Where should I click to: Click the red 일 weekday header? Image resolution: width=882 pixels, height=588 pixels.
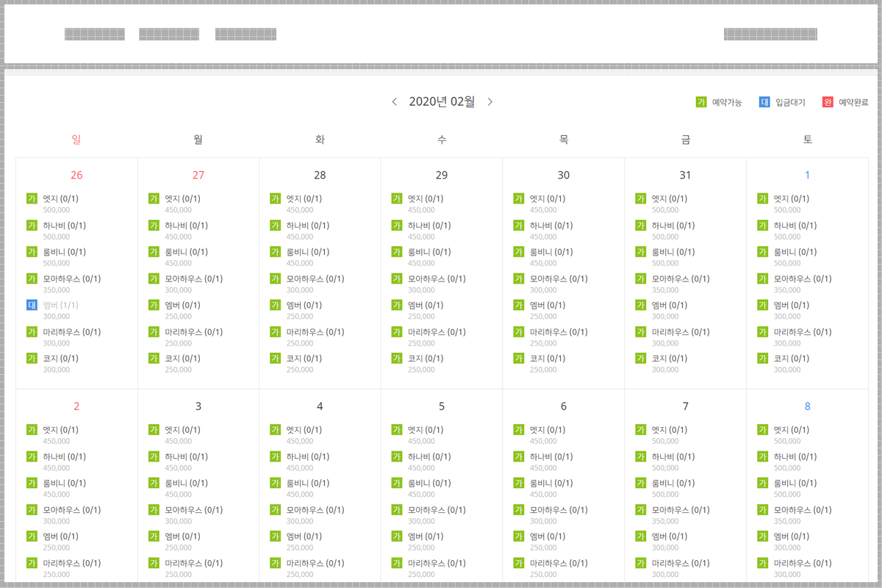click(x=76, y=139)
